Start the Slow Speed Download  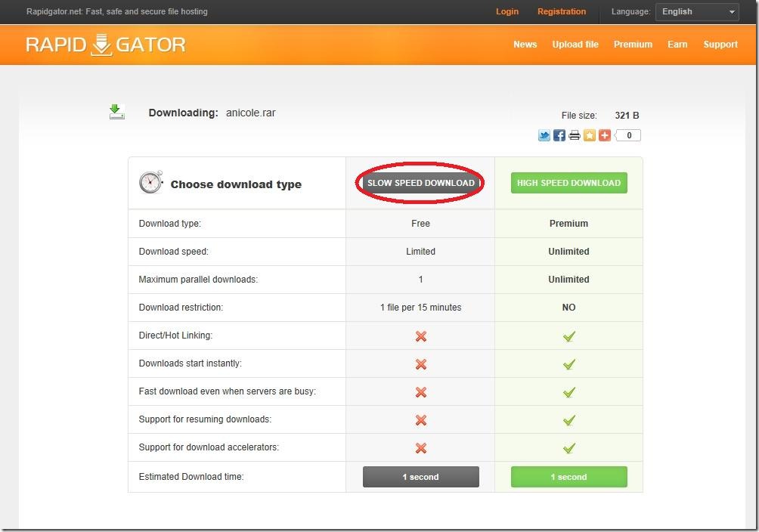point(420,183)
